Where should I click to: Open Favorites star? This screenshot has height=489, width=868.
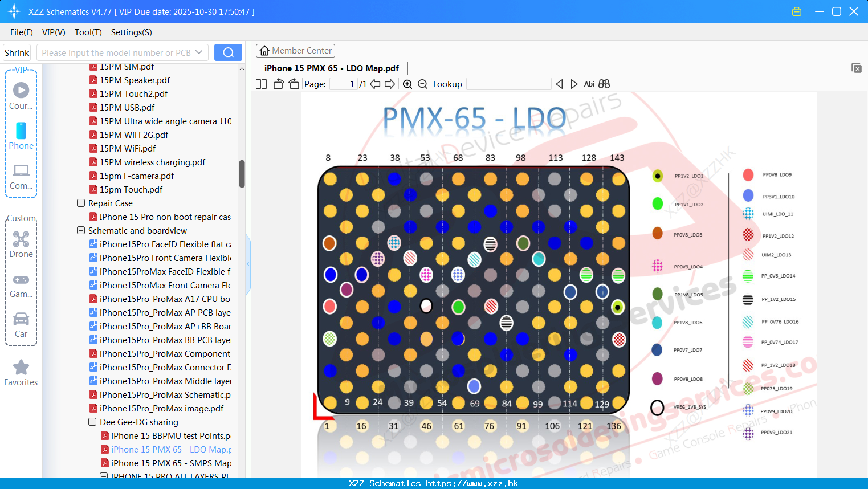(x=21, y=373)
